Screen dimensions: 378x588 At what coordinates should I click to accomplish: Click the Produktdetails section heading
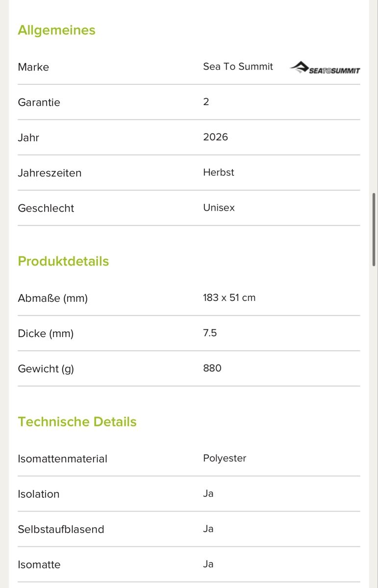coord(63,261)
